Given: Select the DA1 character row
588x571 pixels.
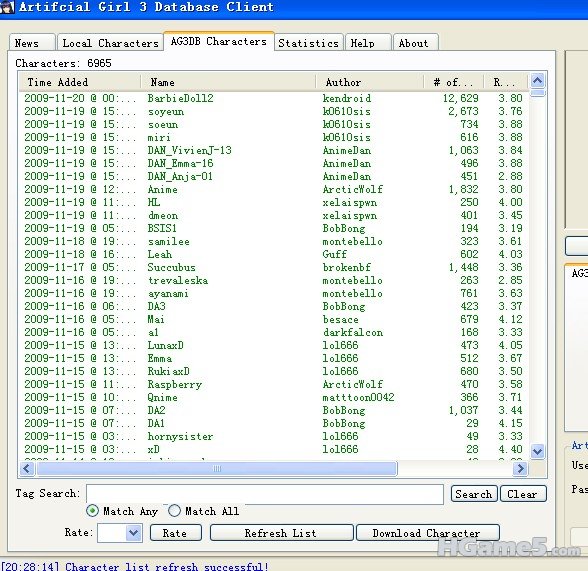Looking at the screenshot, I should click(x=274, y=423).
